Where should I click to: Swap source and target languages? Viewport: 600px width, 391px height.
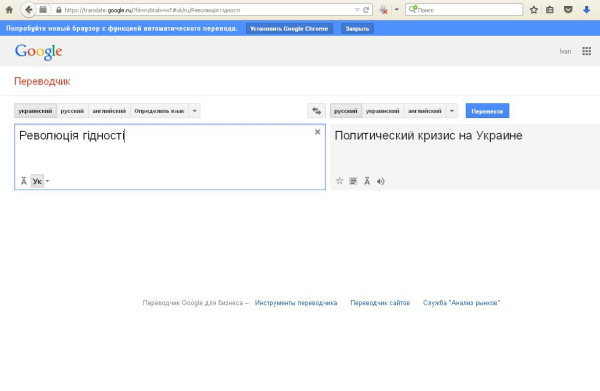[x=316, y=111]
